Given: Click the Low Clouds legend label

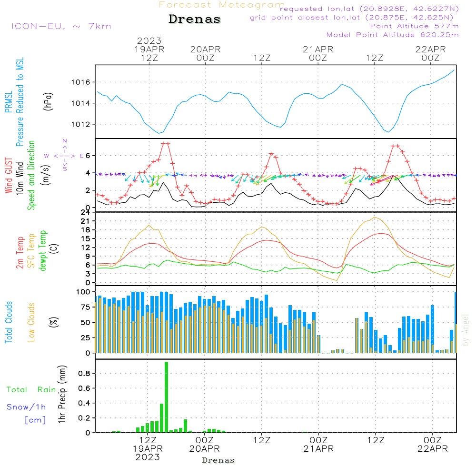Looking at the screenshot, I should tap(31, 322).
